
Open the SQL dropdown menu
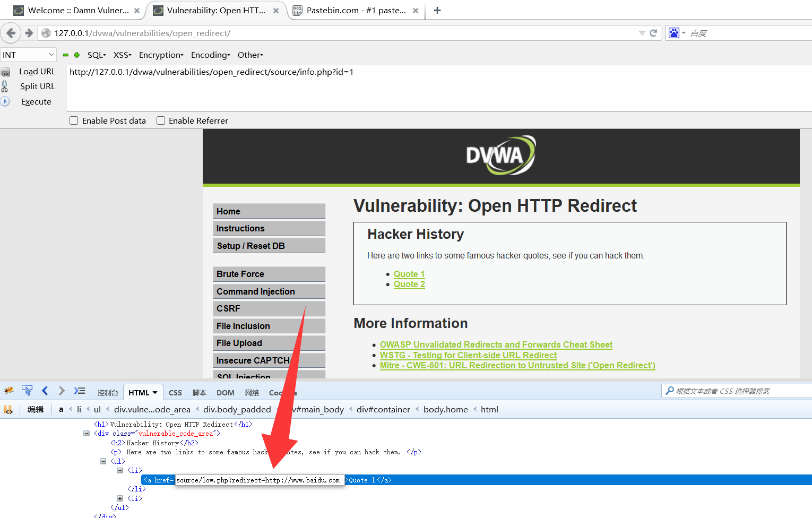[x=97, y=55]
